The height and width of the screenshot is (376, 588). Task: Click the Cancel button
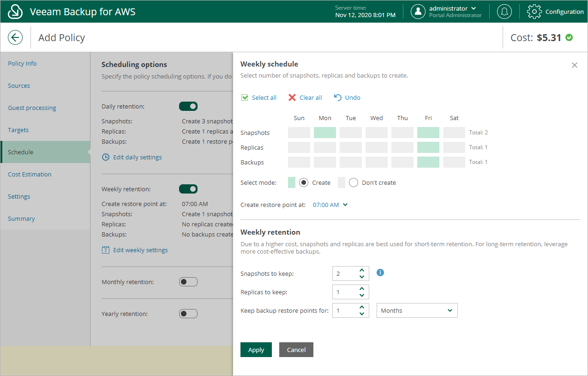pyautogui.click(x=296, y=350)
